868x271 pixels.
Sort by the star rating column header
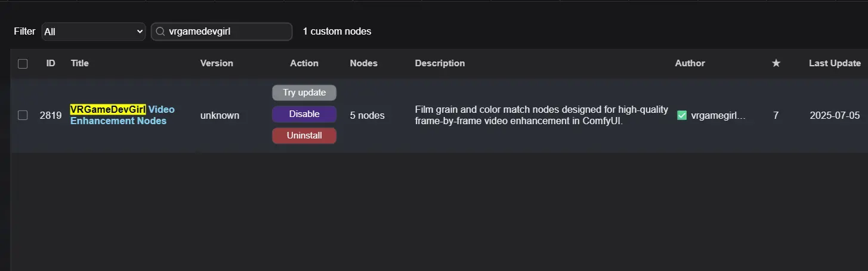pyautogui.click(x=776, y=63)
